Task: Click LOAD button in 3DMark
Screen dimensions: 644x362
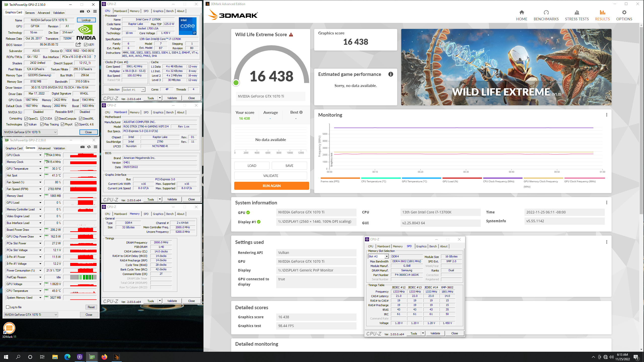Action: [252, 166]
